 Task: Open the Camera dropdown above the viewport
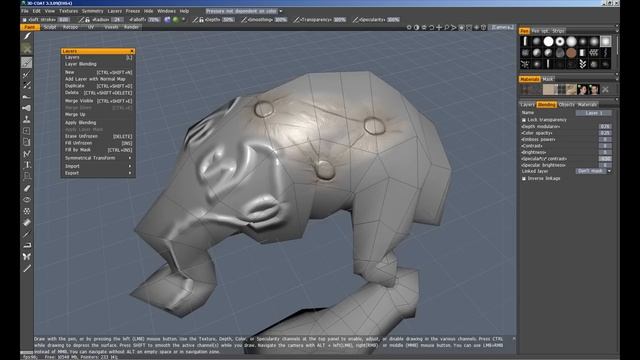click(x=502, y=27)
